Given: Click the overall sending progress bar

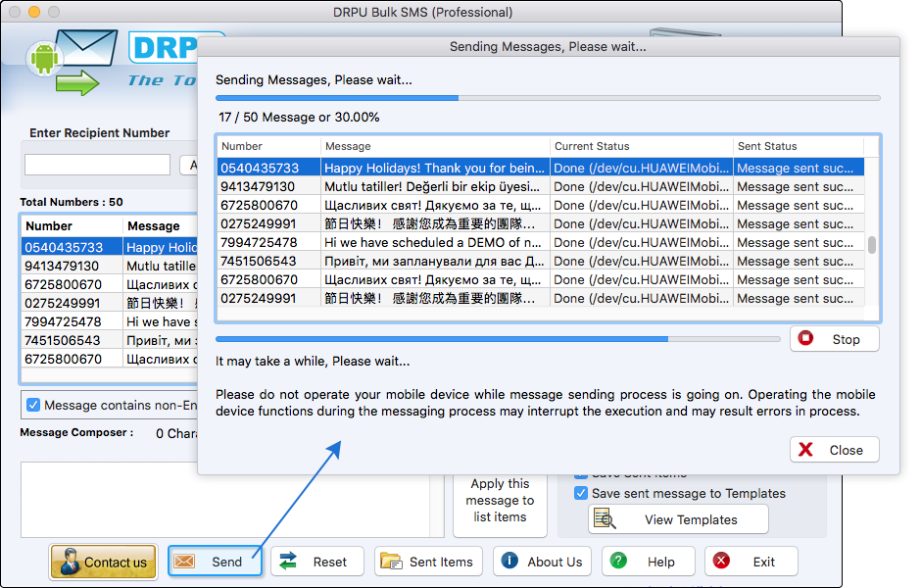Looking at the screenshot, I should [548, 98].
